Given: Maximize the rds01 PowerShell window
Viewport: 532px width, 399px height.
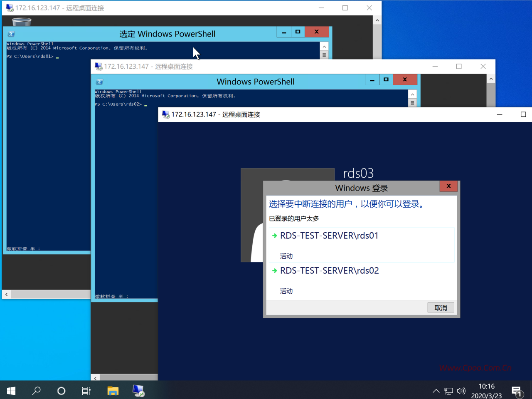Looking at the screenshot, I should tap(298, 32).
